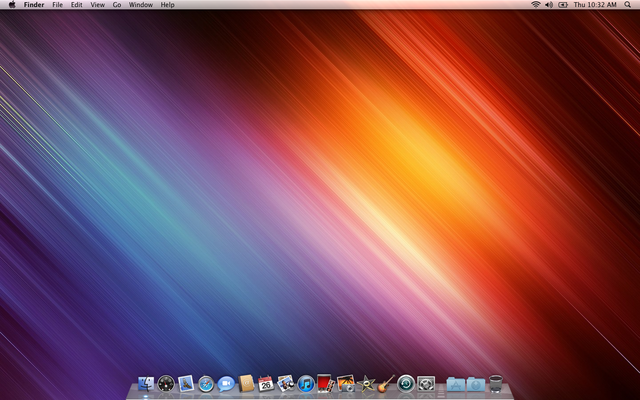Open the Edit menu
This screenshot has height=400, width=640.
click(76, 5)
